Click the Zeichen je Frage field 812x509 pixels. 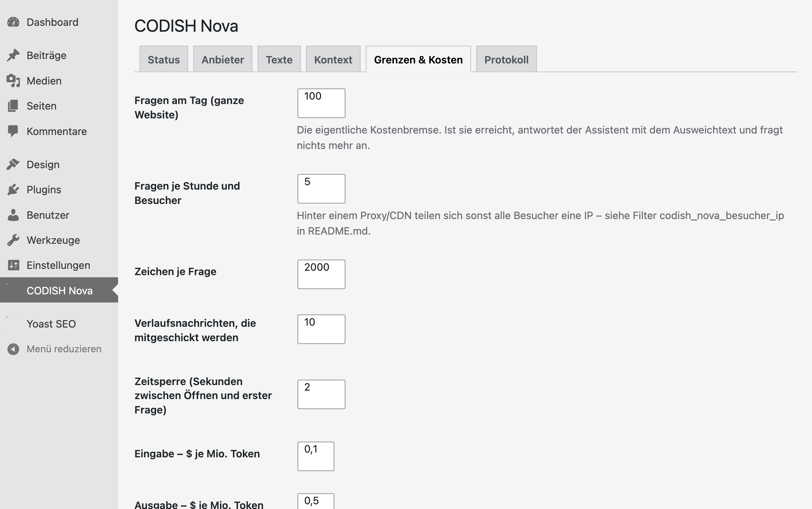point(321,274)
